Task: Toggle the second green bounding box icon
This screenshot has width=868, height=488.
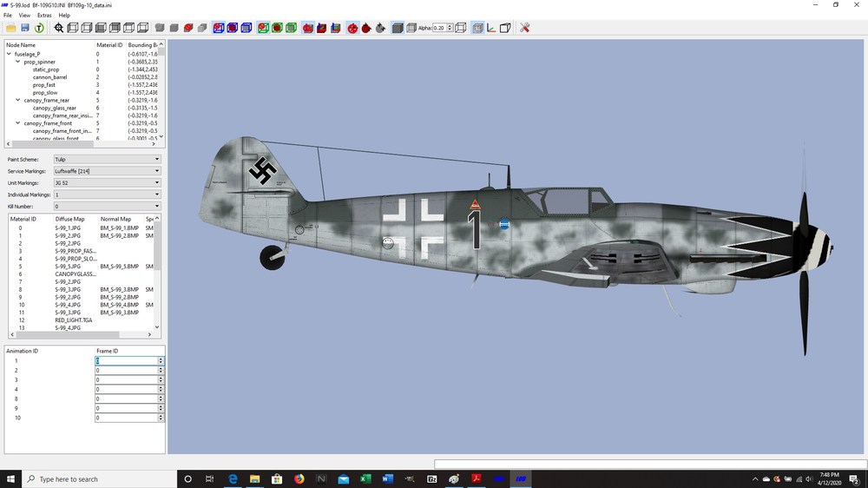Action: [277, 28]
